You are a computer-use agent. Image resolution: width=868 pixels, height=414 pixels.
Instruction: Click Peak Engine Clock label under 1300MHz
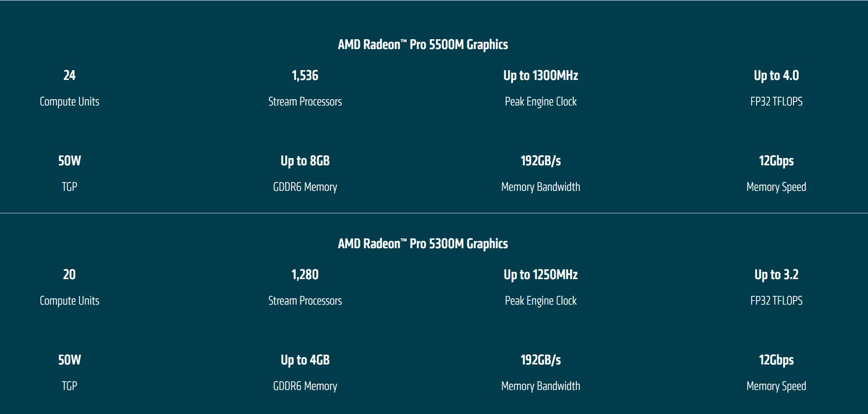tap(541, 102)
